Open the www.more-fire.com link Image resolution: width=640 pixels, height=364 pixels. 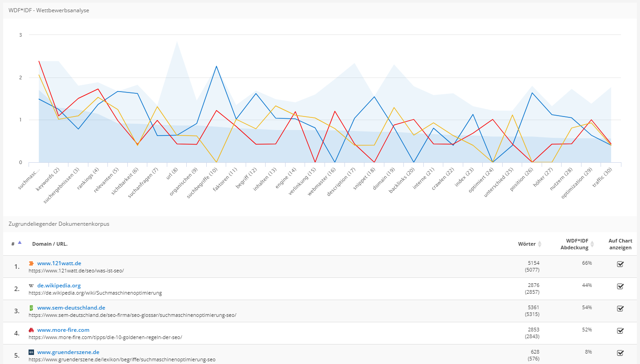point(63,330)
